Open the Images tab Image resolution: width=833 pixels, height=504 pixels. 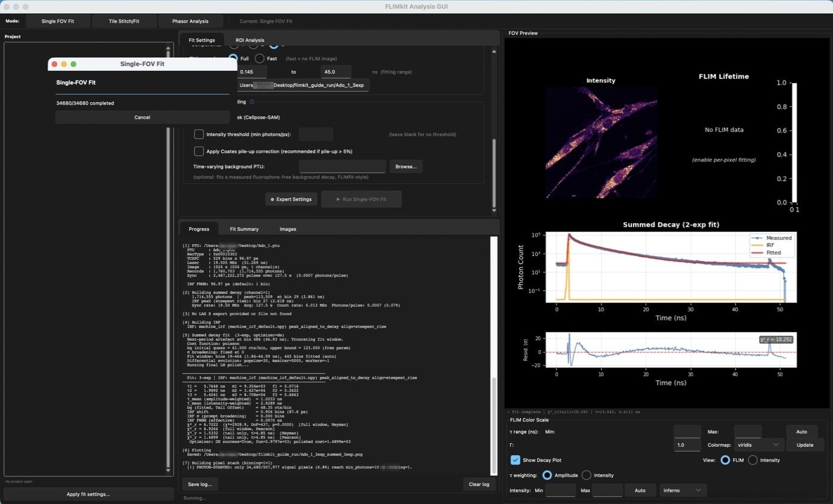tap(288, 229)
